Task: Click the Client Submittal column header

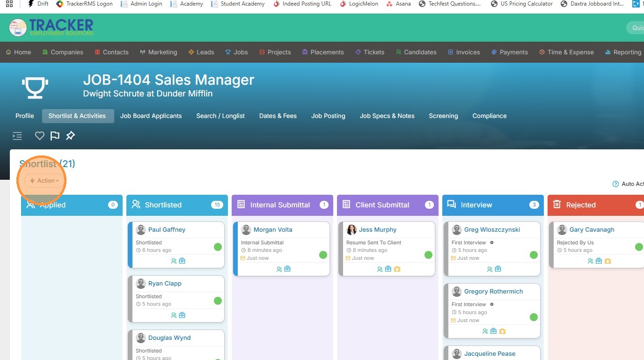Action: click(388, 205)
